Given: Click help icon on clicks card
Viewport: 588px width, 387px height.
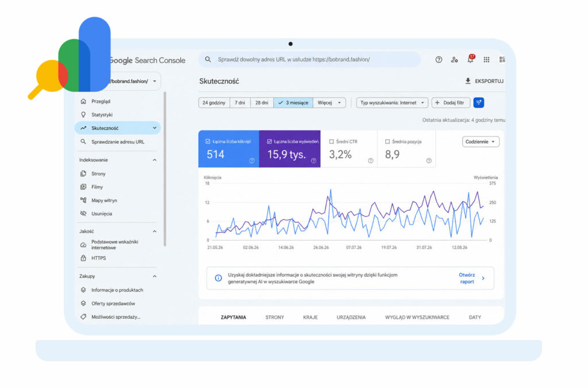Looking at the screenshot, I should 252,161.
